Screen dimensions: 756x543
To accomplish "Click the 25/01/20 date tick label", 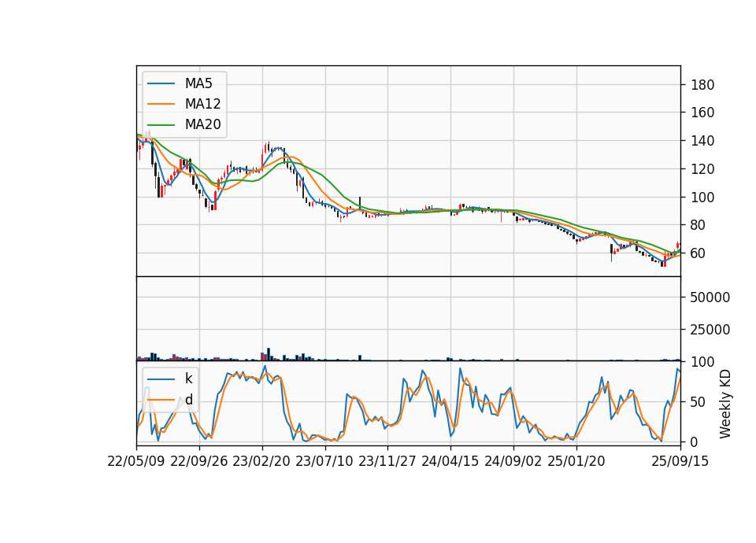I will point(576,461).
